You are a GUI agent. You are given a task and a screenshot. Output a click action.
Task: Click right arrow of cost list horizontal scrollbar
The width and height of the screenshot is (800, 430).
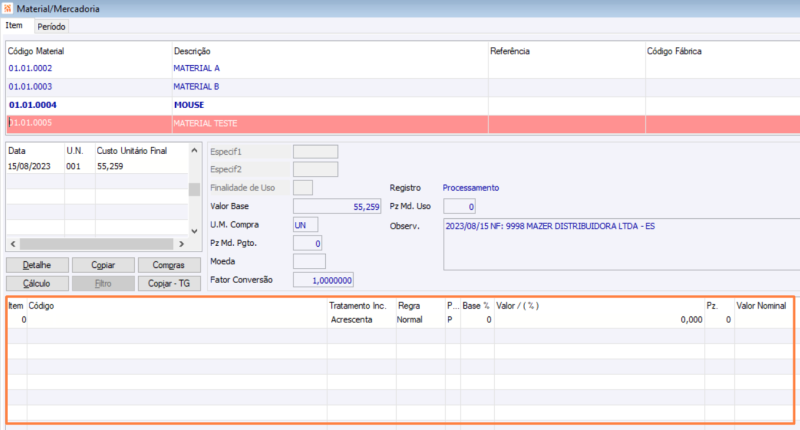pos(181,244)
